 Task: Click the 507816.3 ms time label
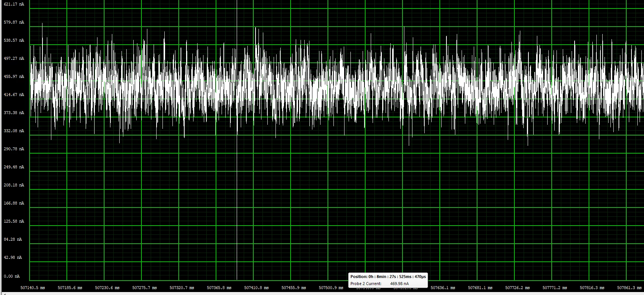pyautogui.click(x=592, y=288)
